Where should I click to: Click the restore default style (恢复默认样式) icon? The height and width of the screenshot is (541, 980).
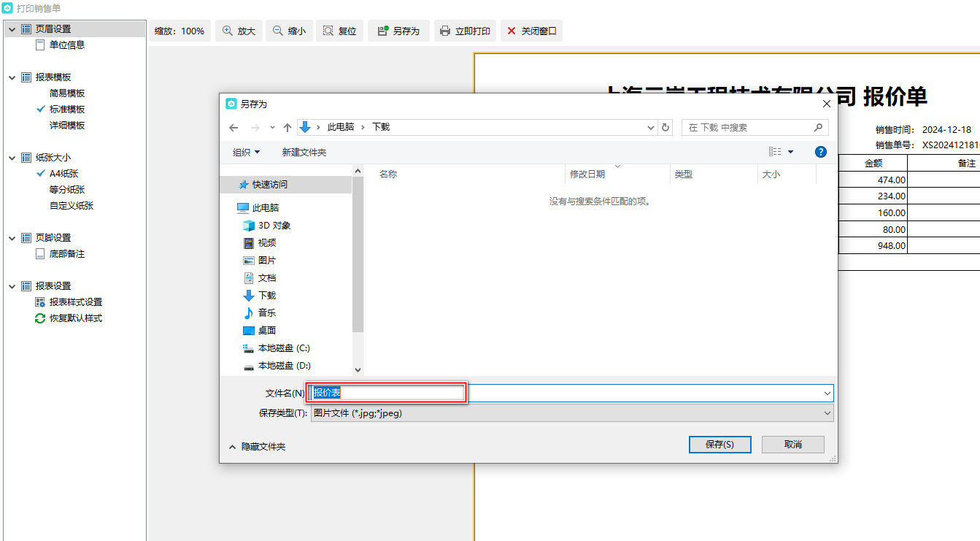tap(41, 318)
